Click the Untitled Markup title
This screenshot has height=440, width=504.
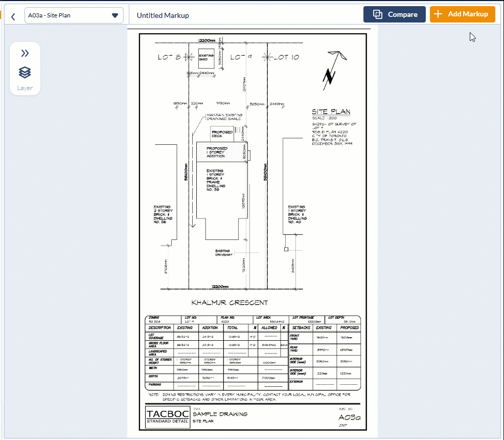(x=163, y=15)
